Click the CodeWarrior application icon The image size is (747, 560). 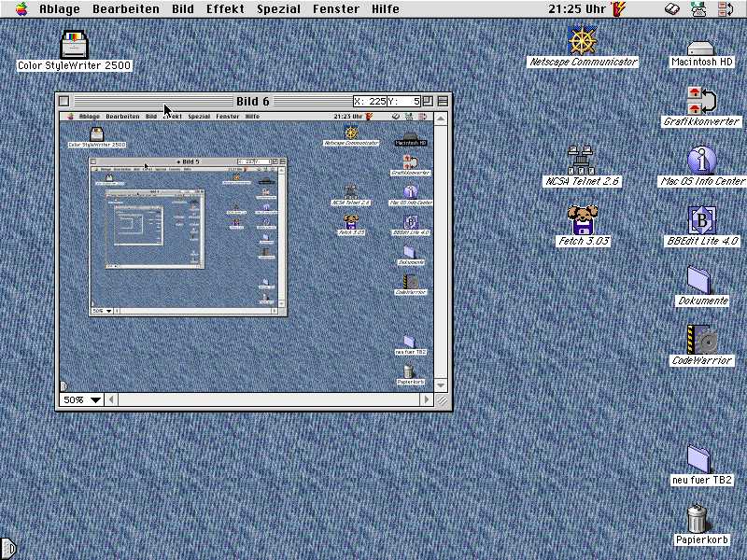[701, 340]
